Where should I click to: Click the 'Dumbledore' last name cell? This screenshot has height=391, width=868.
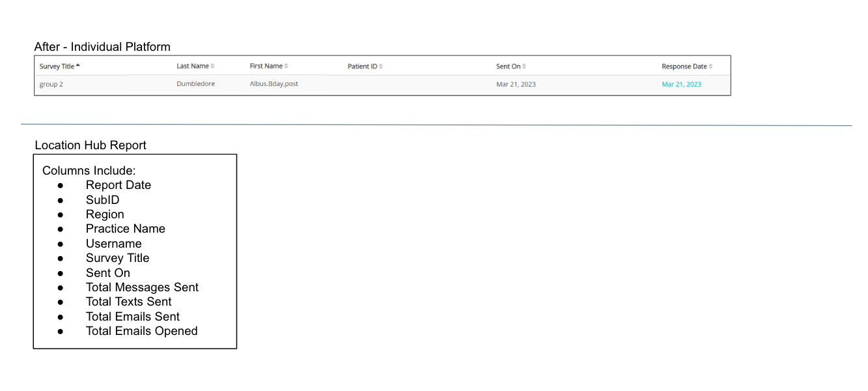click(x=195, y=84)
